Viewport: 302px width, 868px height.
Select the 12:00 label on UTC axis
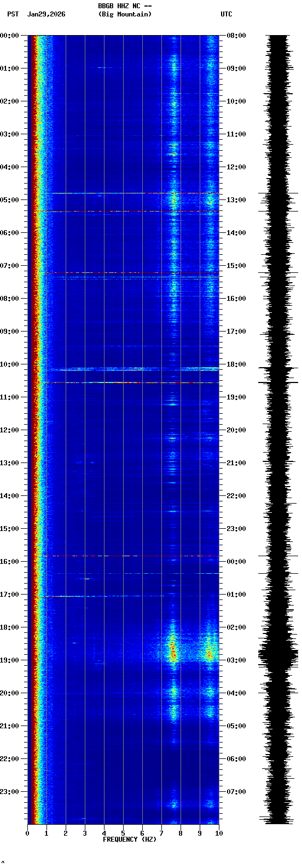tap(236, 167)
